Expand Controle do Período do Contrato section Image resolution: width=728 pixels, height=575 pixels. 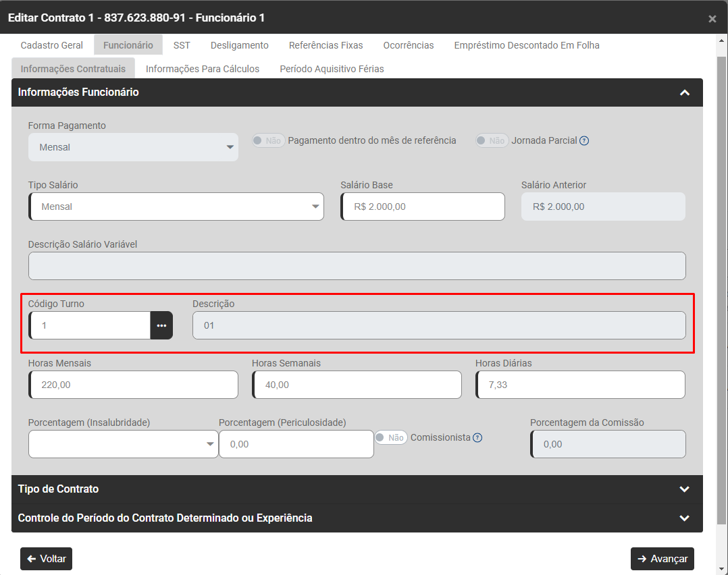[684, 518]
